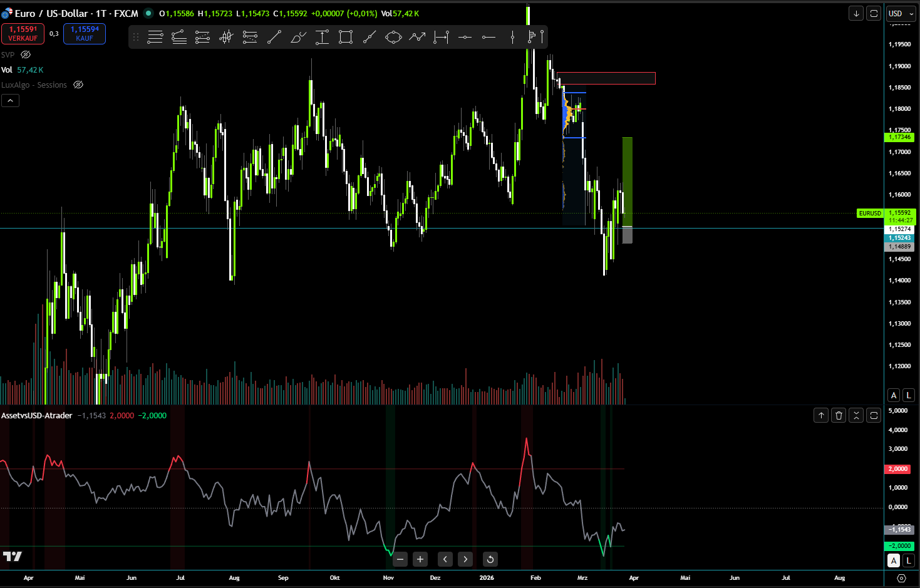Click the Euro / US-Dollar symbol title

pos(50,13)
